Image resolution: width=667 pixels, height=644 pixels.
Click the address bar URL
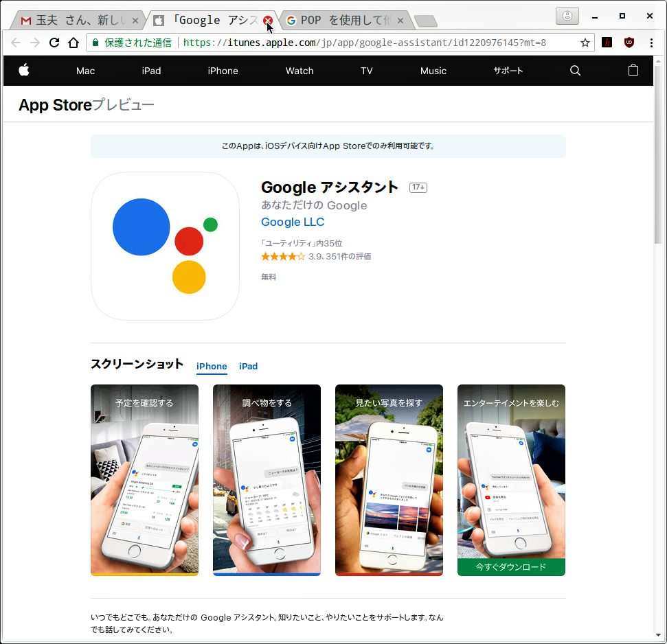coord(365,43)
